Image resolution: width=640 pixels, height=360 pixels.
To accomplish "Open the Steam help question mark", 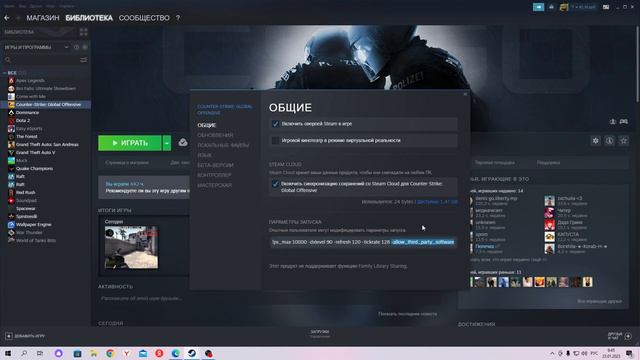I will (x=178, y=18).
